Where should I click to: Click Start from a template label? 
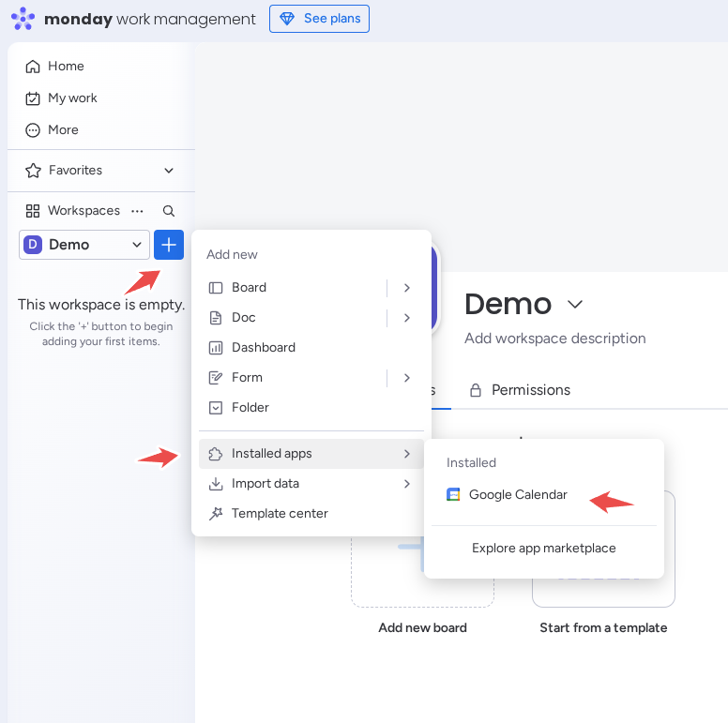pyautogui.click(x=603, y=628)
